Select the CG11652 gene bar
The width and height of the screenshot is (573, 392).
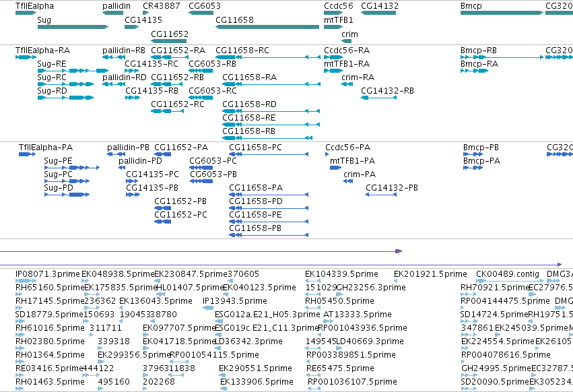tap(168, 41)
